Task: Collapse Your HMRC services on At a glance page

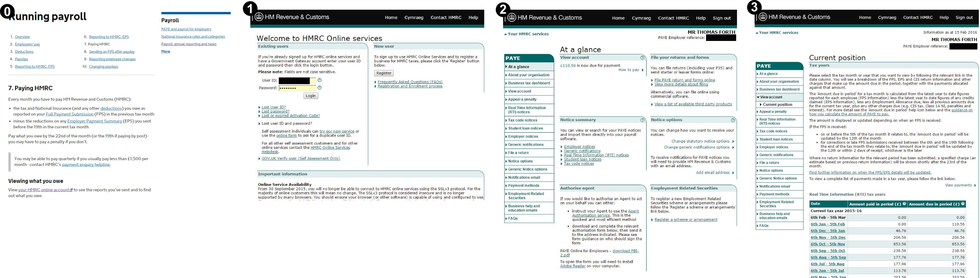Action: (526, 34)
